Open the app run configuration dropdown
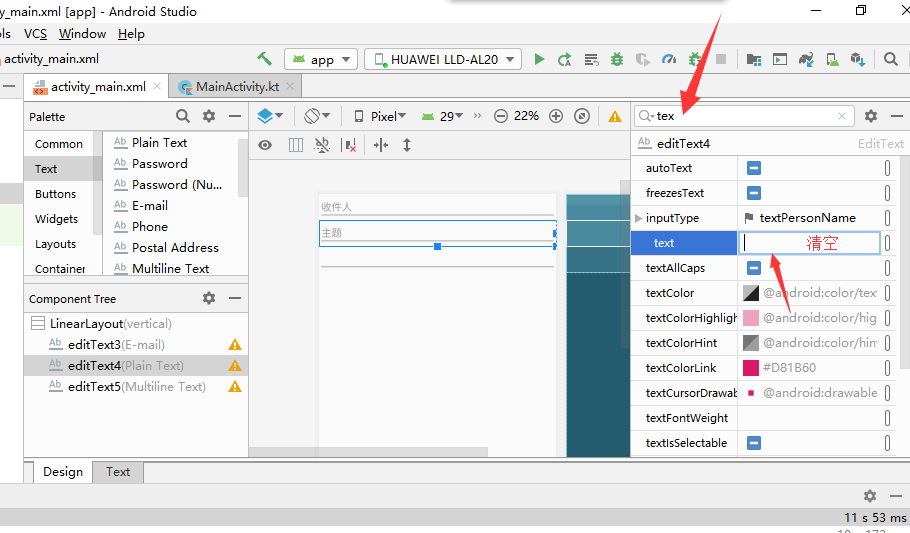 point(321,59)
